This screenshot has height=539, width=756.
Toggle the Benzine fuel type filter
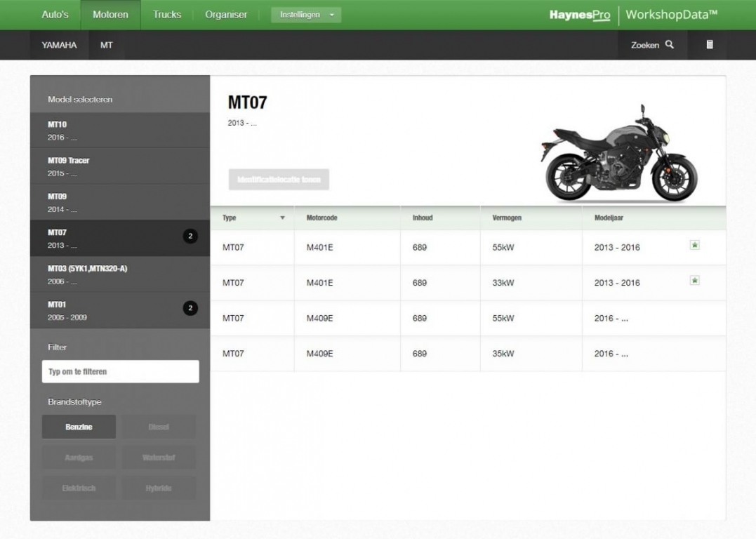(x=79, y=427)
